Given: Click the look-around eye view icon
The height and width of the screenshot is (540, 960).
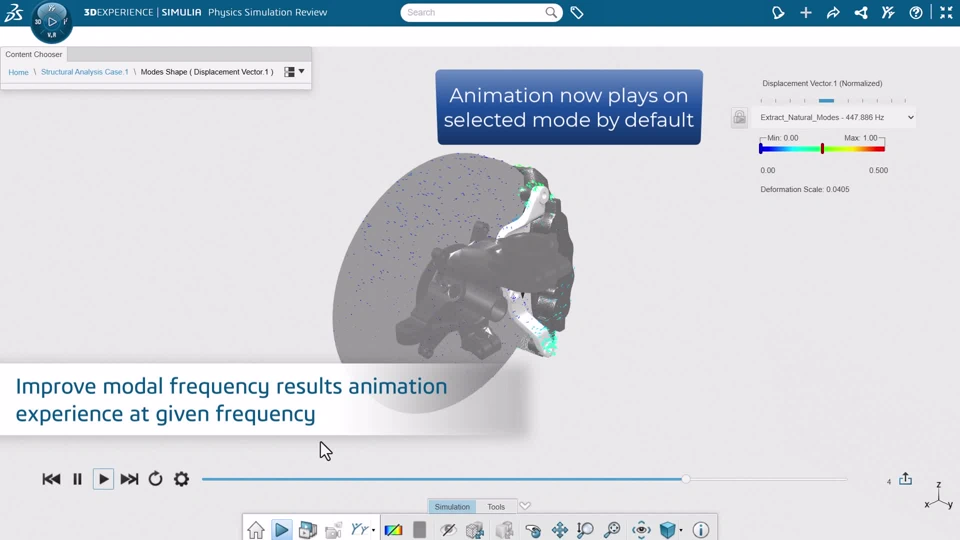Looking at the screenshot, I should click(641, 530).
